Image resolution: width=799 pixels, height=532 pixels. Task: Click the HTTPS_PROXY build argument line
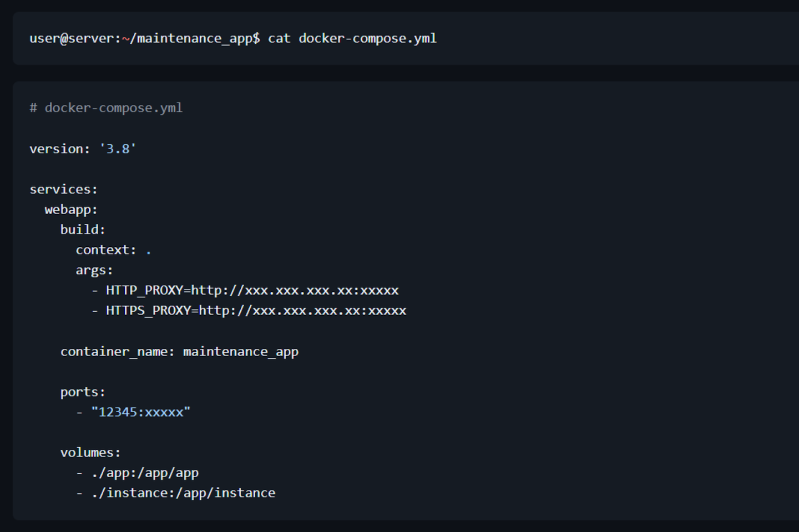pos(256,311)
